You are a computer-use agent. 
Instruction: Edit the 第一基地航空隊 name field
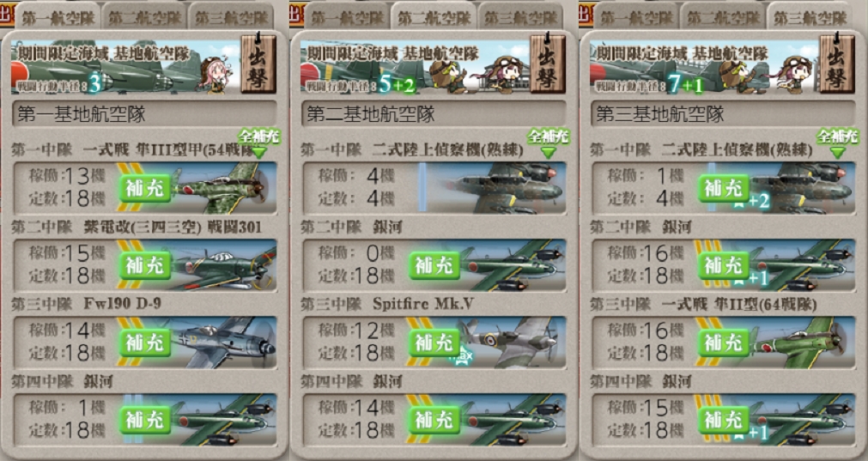pyautogui.click(x=145, y=114)
